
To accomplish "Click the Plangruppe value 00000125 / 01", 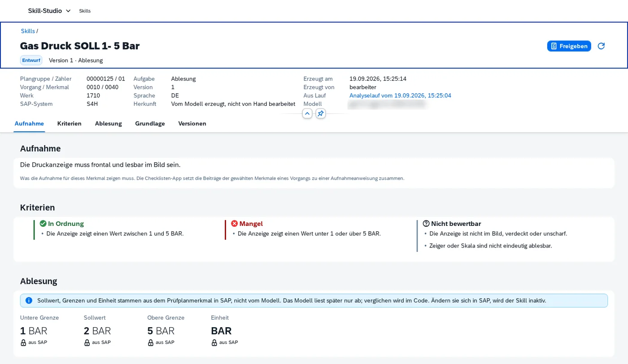I will tap(106, 79).
